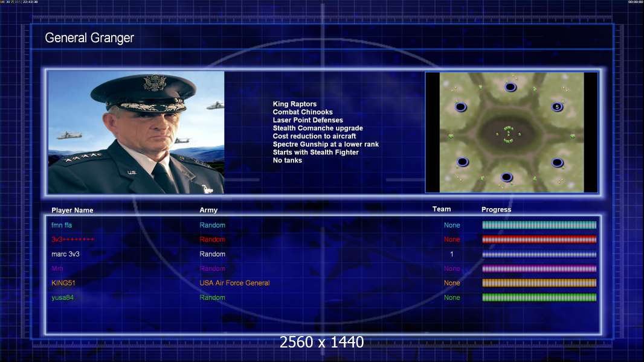644x362 pixels.
Task: Select player name yusa84
Action: tap(62, 297)
